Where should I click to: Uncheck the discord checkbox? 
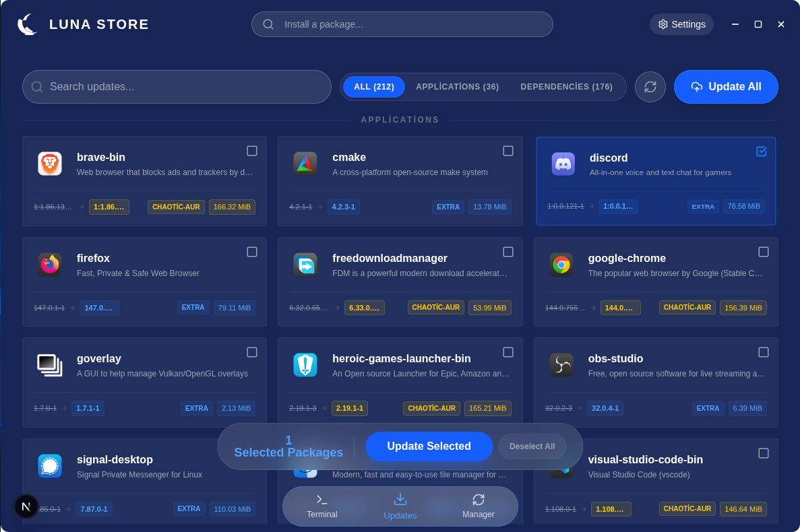click(x=761, y=152)
